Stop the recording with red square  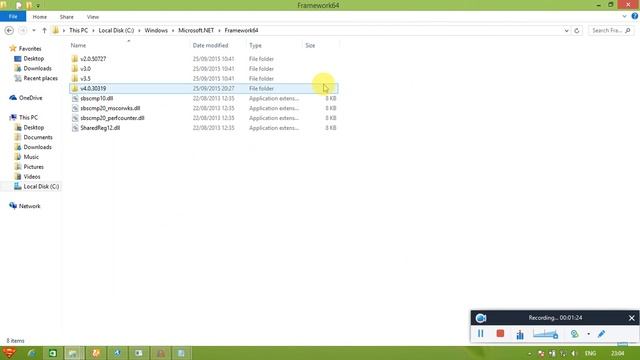click(x=500, y=334)
